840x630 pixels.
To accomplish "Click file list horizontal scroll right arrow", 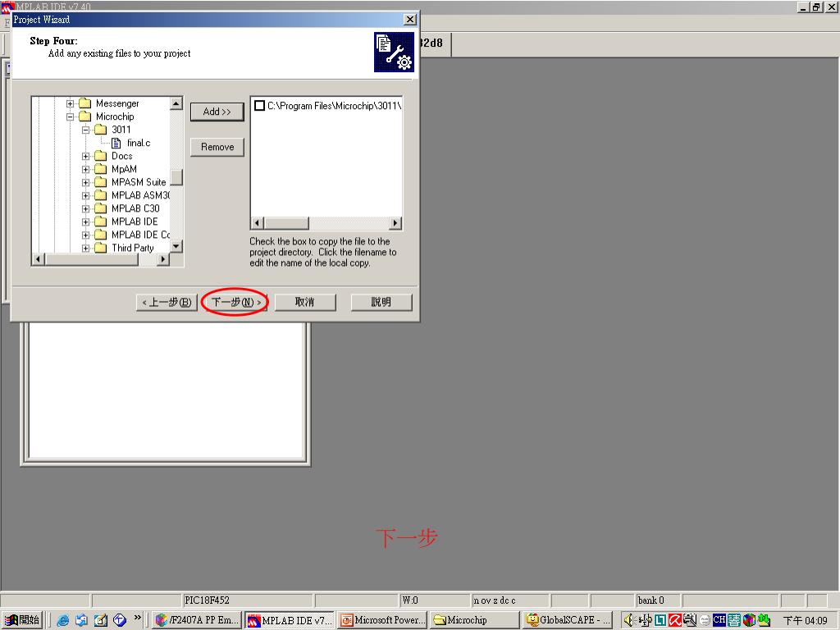I will pos(395,223).
